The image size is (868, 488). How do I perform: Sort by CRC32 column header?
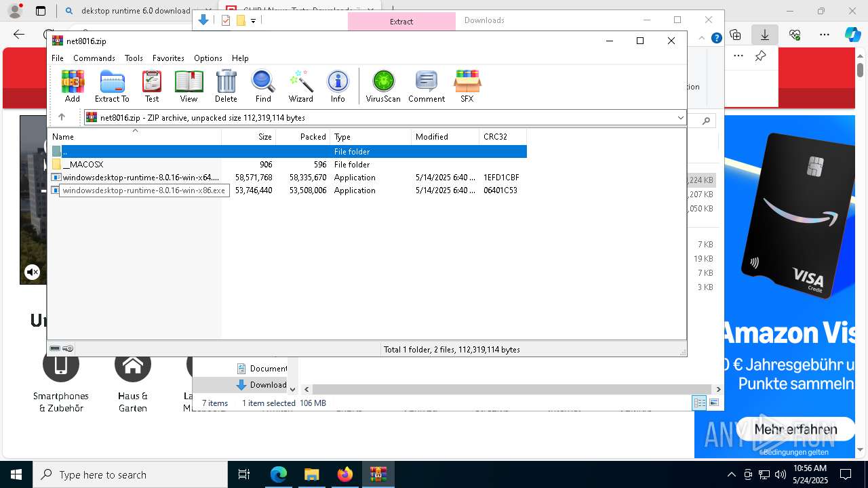(503, 137)
